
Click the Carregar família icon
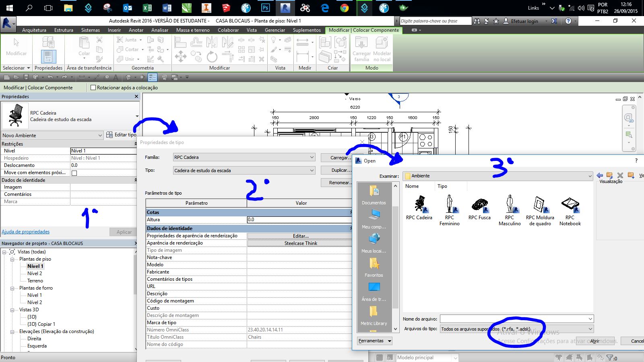(361, 49)
